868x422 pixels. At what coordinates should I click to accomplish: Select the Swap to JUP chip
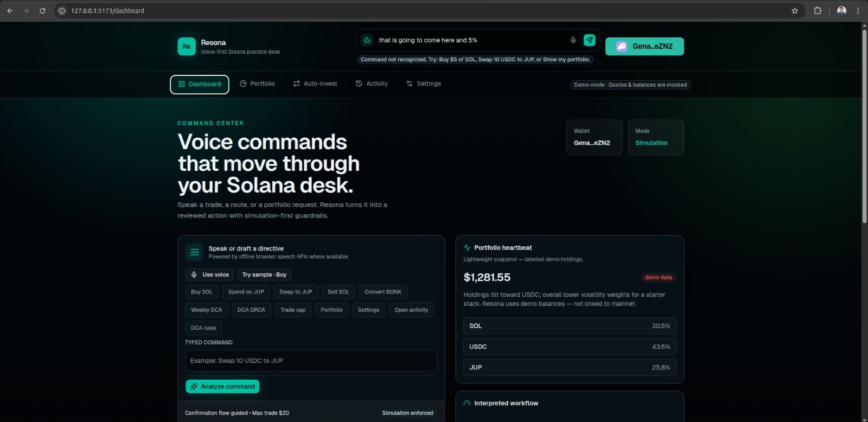[296, 292]
